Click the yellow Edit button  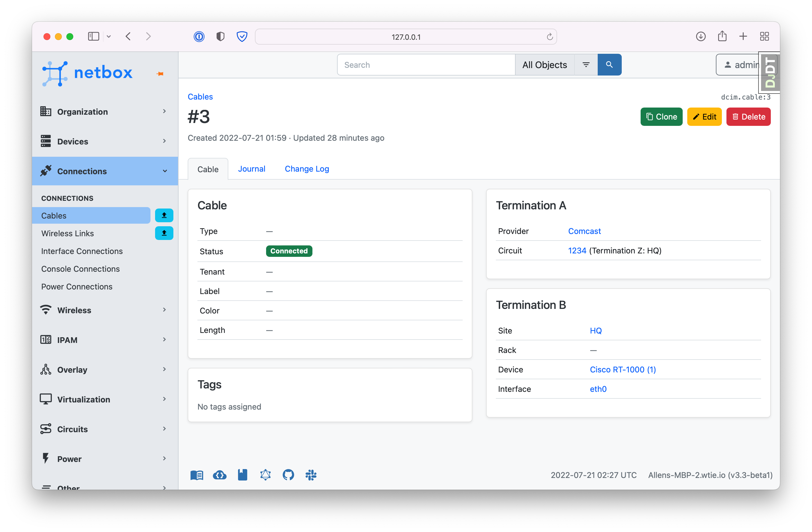pos(704,117)
